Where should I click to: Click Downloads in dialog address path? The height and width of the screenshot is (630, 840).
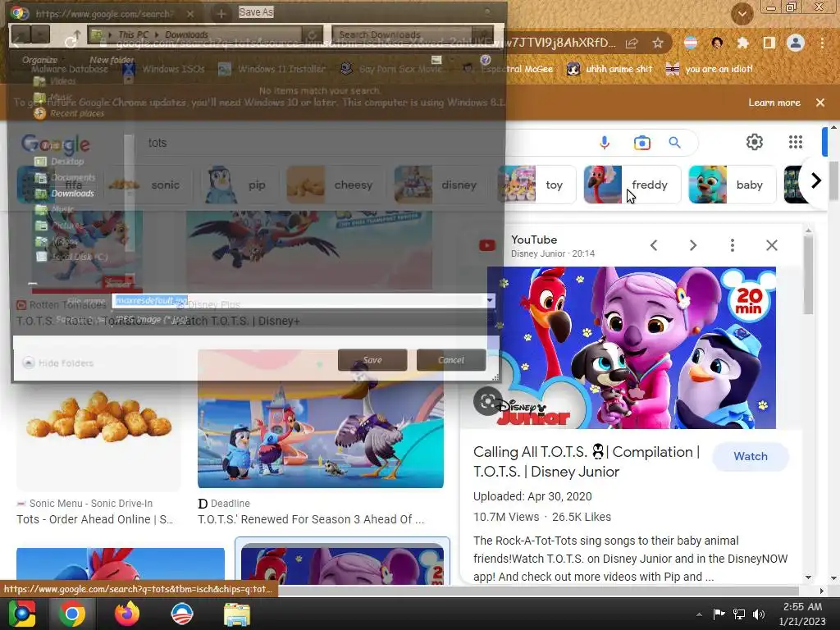click(x=186, y=34)
